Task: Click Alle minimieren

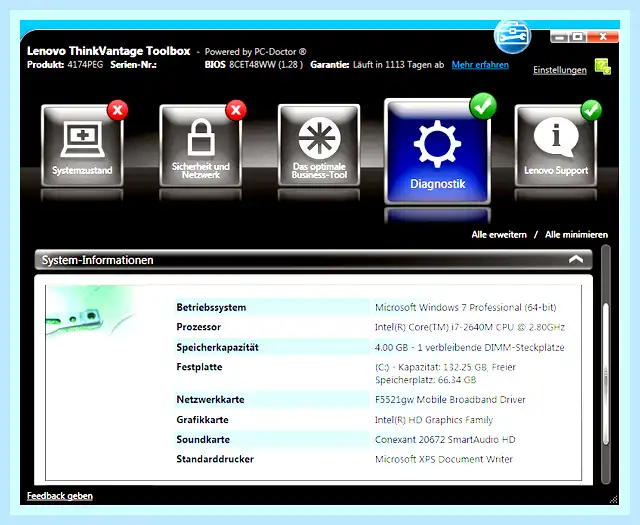Action: [576, 235]
